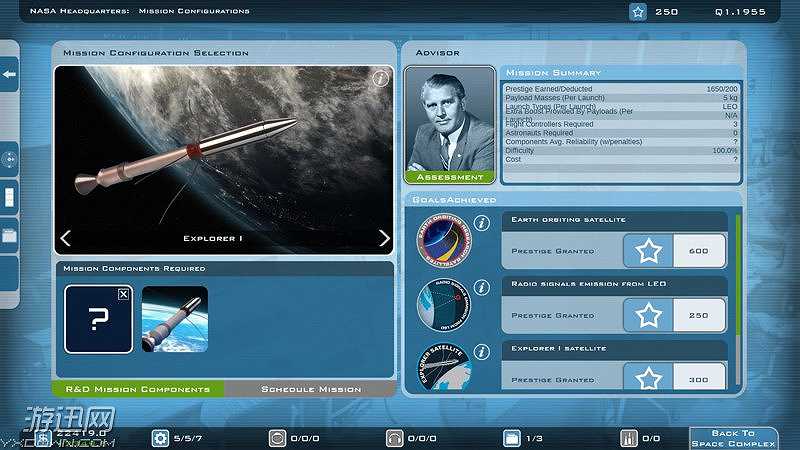Click the Difficulty row in Mission Summary
The image size is (800, 450).
621,151
